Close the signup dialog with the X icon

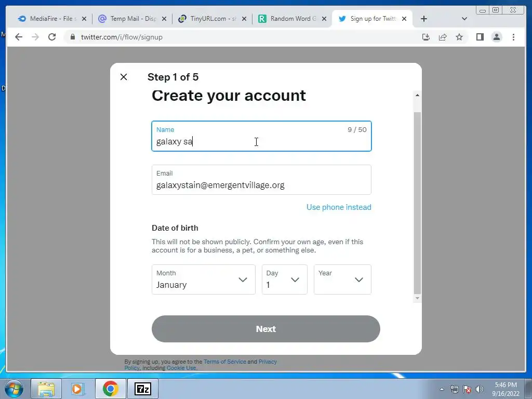coord(124,77)
